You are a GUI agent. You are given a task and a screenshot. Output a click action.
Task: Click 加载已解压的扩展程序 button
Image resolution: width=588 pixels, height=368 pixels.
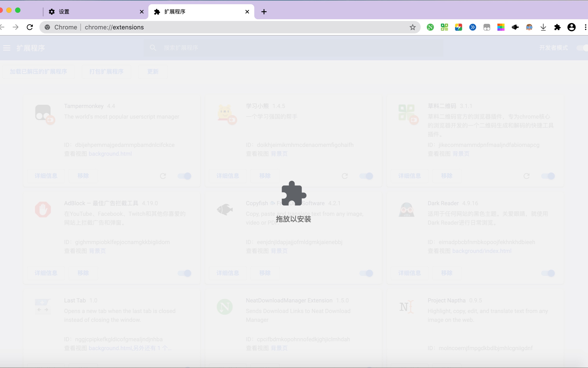point(38,72)
